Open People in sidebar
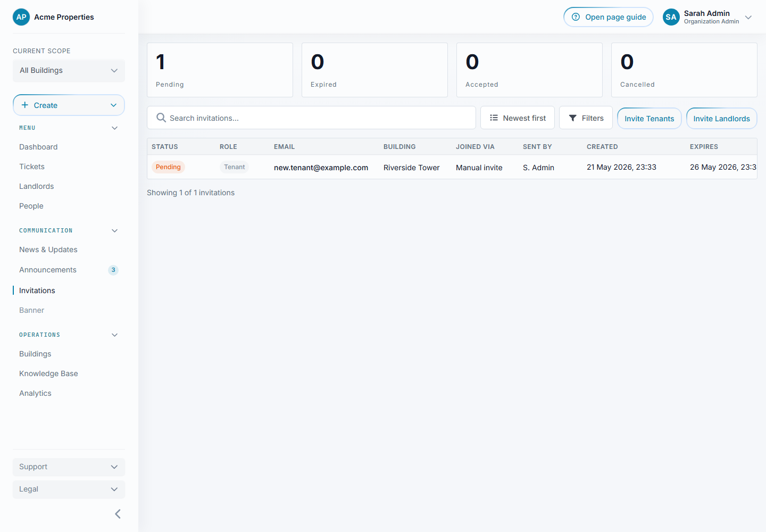 31,206
